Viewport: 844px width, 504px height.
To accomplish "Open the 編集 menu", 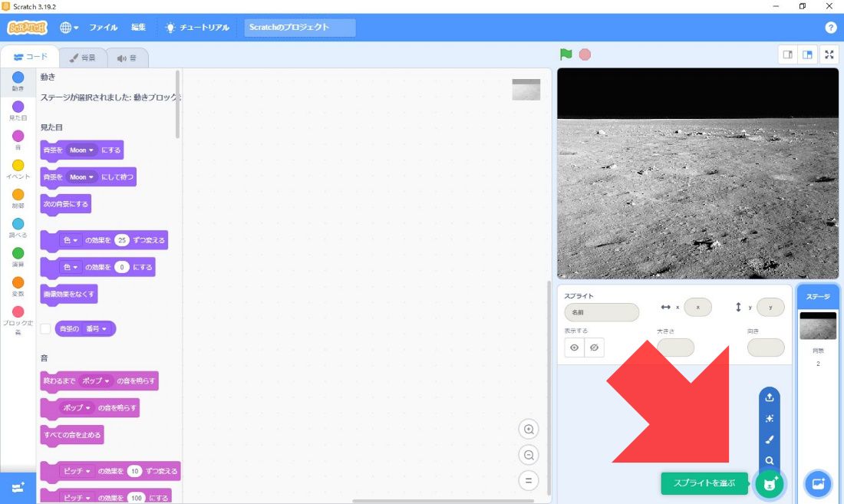I will [138, 28].
